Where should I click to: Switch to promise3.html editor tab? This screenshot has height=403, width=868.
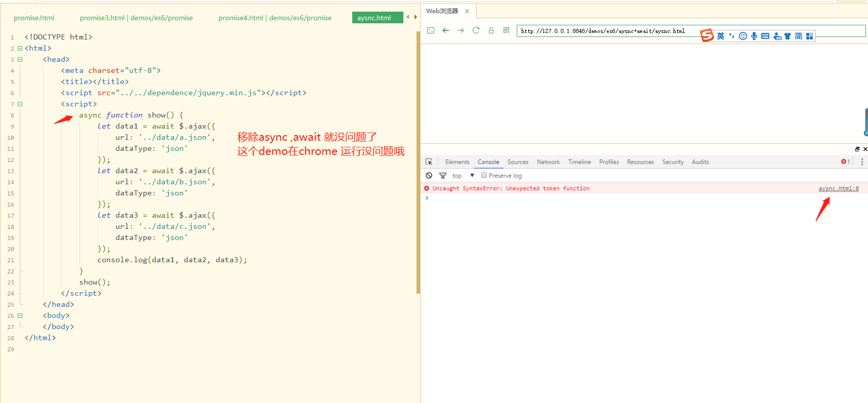136,18
